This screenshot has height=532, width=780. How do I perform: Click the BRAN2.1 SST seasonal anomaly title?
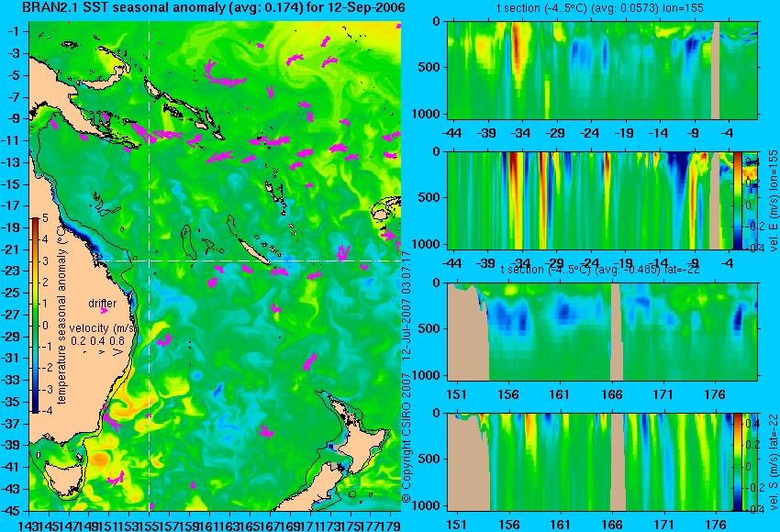tap(214, 7)
